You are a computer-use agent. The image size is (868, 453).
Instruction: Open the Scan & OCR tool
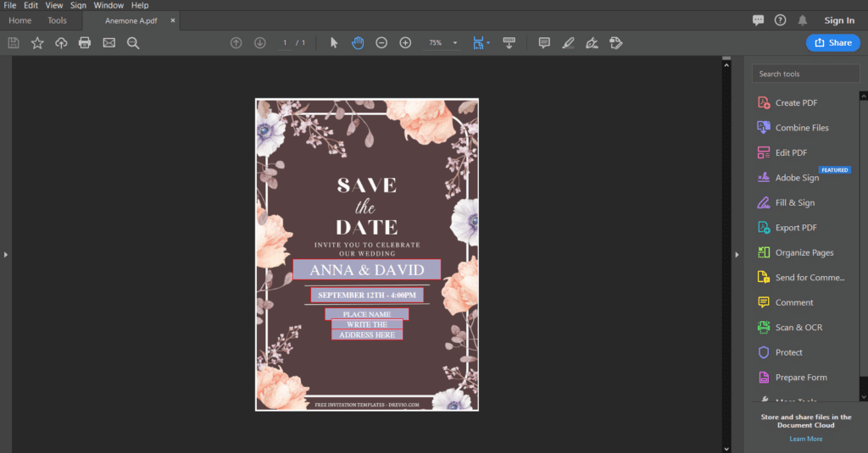(798, 328)
